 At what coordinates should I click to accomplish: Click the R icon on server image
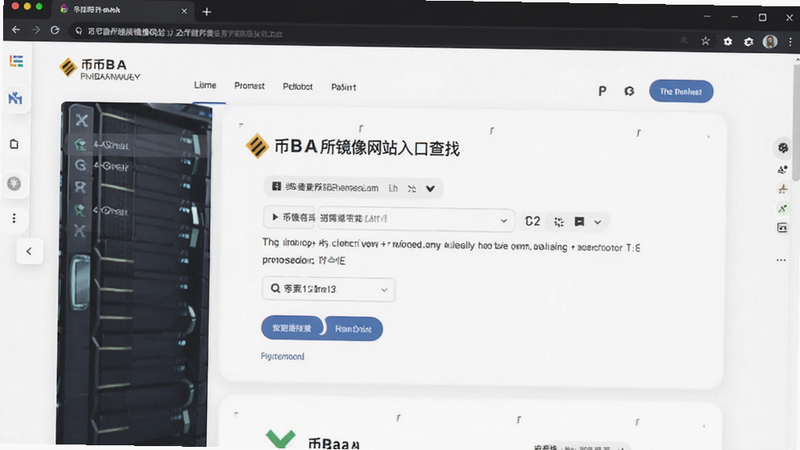(80, 187)
